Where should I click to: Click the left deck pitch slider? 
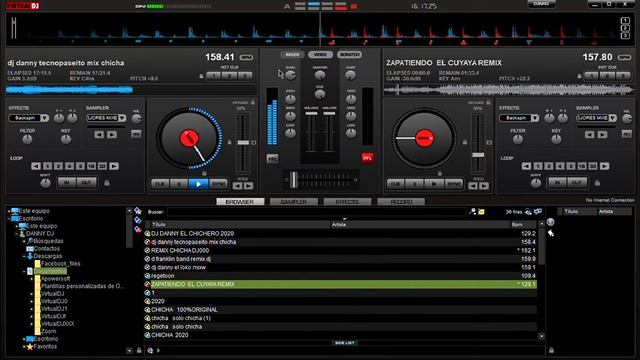pos(243,143)
